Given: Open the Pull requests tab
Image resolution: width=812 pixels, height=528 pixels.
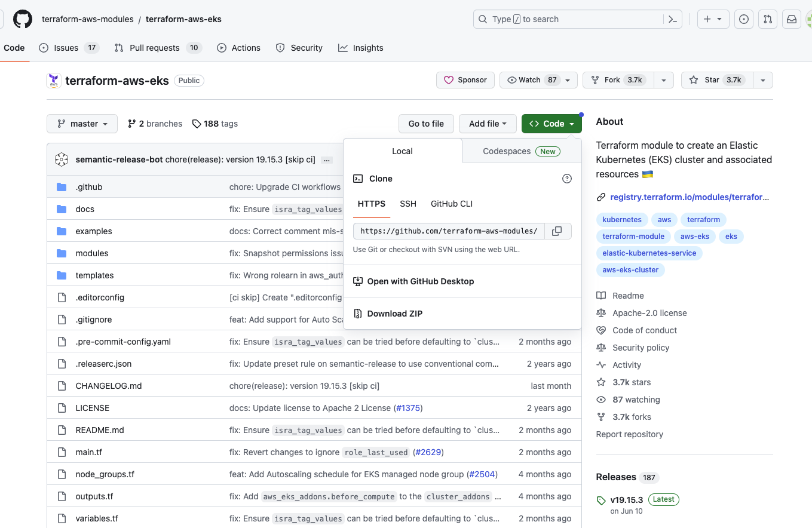Looking at the screenshot, I should [x=158, y=48].
